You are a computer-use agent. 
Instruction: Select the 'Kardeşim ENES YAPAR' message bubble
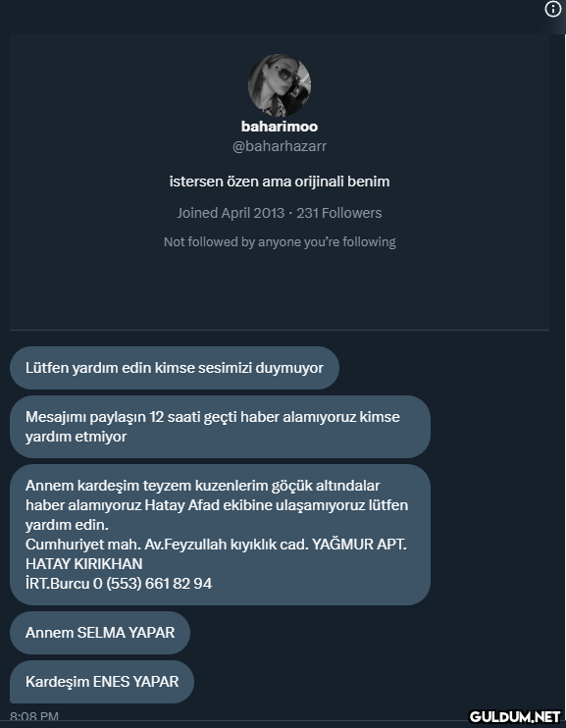[x=102, y=682]
